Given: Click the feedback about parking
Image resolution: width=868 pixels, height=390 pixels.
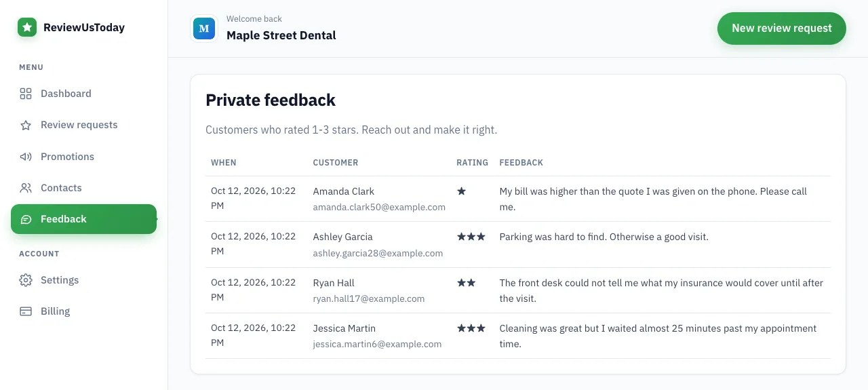Looking at the screenshot, I should click(604, 237).
